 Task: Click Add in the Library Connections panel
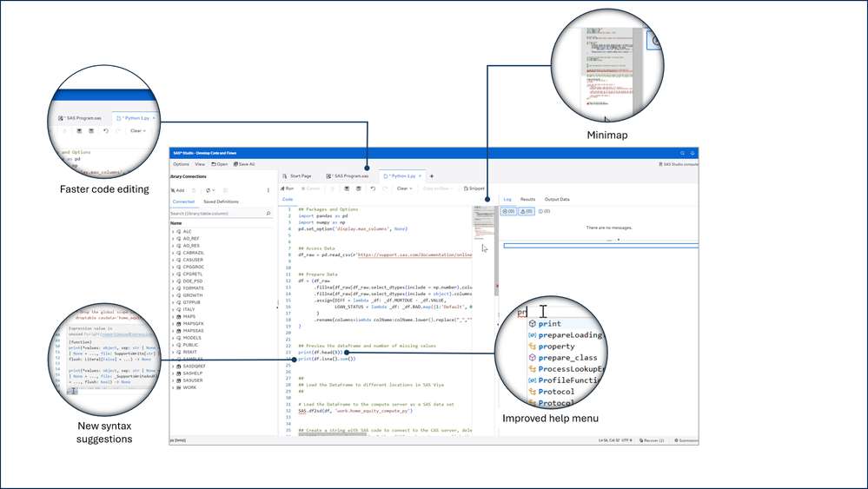(177, 189)
